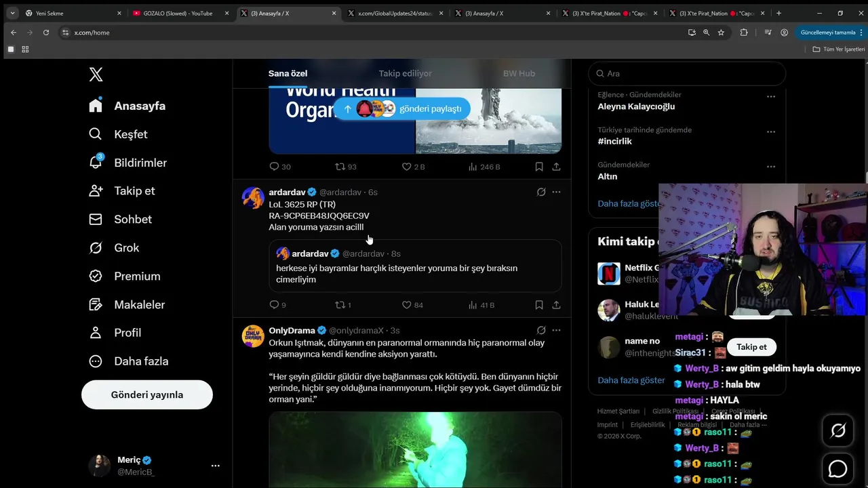Image resolution: width=868 pixels, height=488 pixels.
Task: Open browser extensions puzzle icon
Action: click(744, 33)
